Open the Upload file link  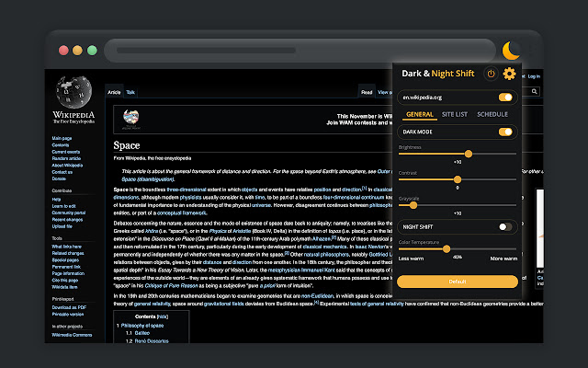[x=62, y=226]
